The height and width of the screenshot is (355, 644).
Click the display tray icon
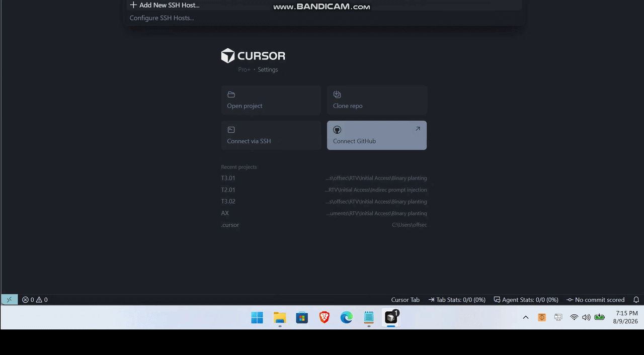tap(558, 317)
